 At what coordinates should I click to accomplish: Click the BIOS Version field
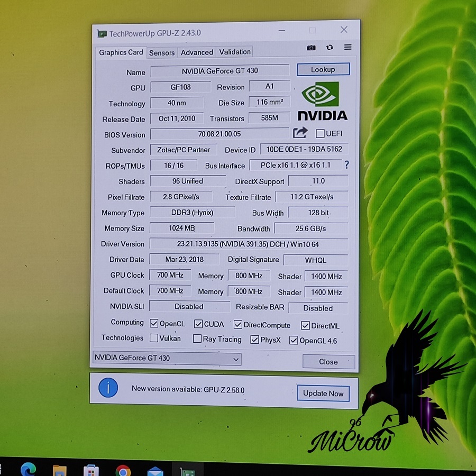[x=219, y=134]
